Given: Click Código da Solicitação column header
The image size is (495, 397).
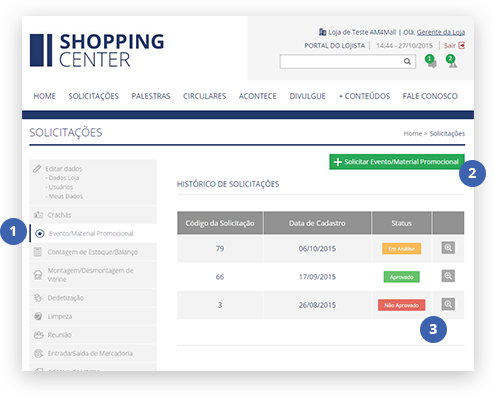Looking at the screenshot, I should point(220,223).
